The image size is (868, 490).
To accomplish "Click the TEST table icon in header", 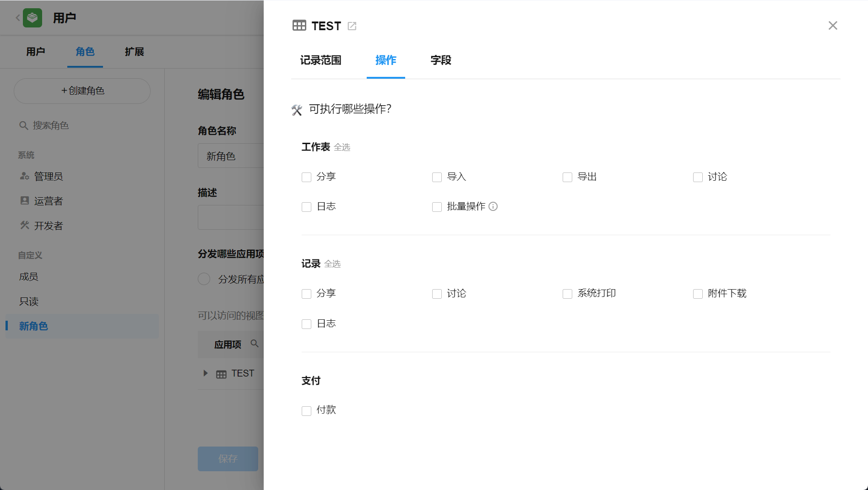I will (299, 26).
